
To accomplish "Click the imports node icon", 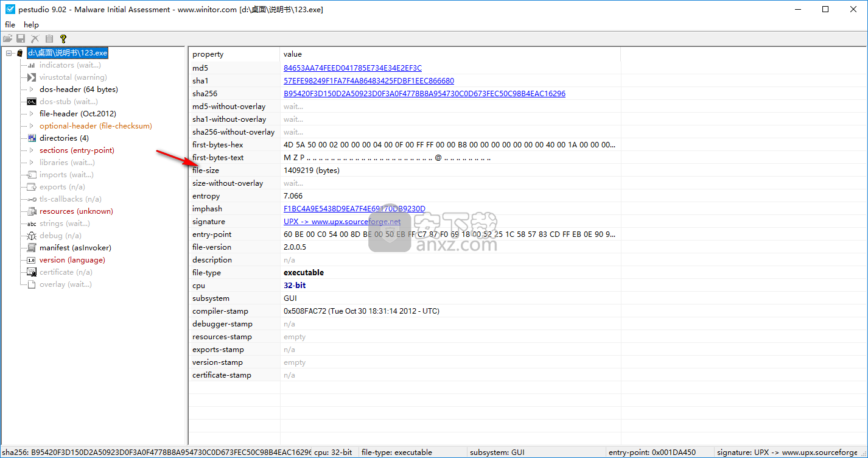I will click(32, 175).
